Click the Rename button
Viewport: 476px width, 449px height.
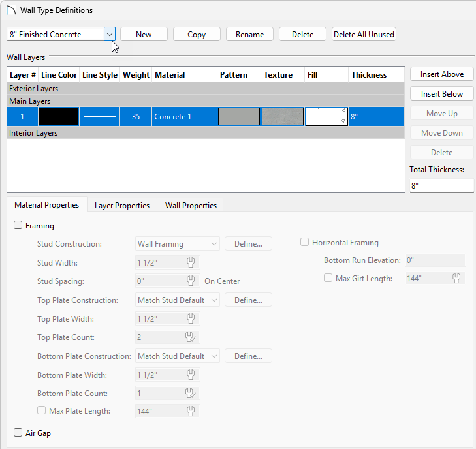[249, 35]
